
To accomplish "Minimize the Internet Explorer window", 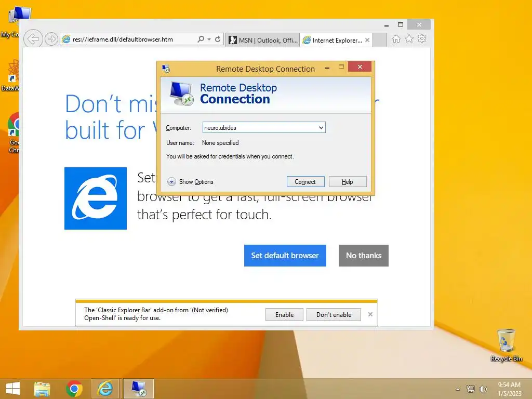I will coord(386,25).
